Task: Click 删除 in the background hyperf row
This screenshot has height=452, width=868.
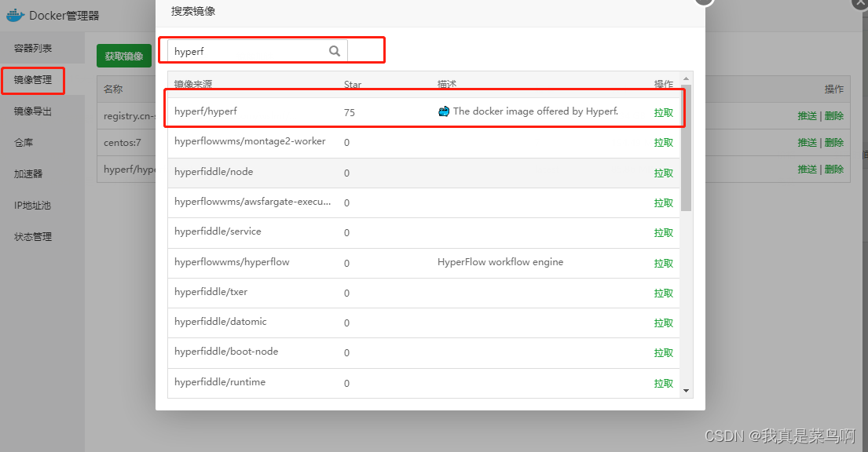Action: pos(833,169)
